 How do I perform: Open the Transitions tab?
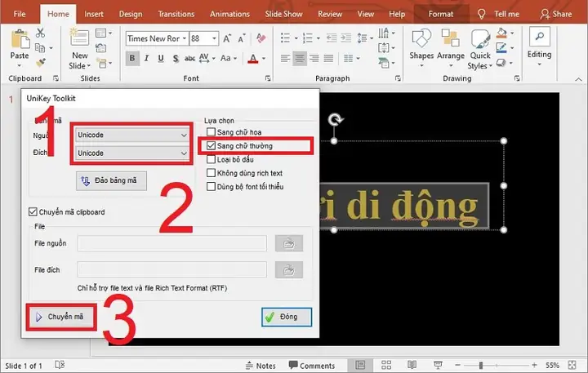[176, 14]
